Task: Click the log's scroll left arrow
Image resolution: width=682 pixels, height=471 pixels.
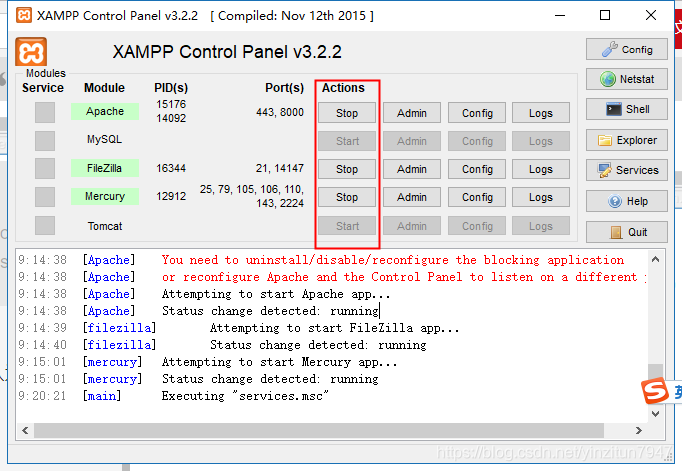Action: point(25,431)
